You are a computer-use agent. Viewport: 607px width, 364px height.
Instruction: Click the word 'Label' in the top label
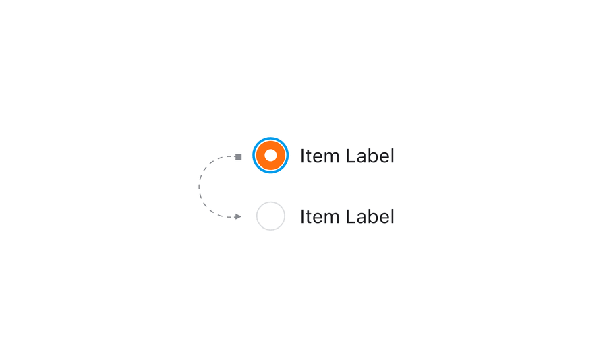(370, 156)
